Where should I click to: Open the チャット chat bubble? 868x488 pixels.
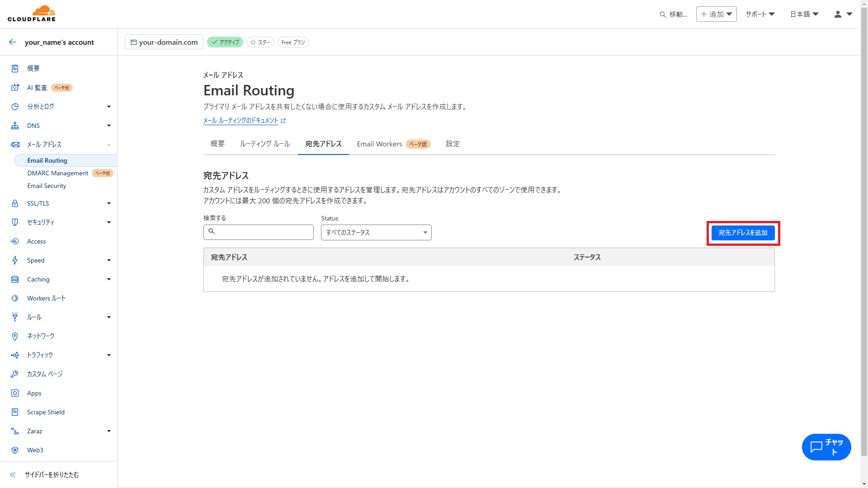coord(826,447)
